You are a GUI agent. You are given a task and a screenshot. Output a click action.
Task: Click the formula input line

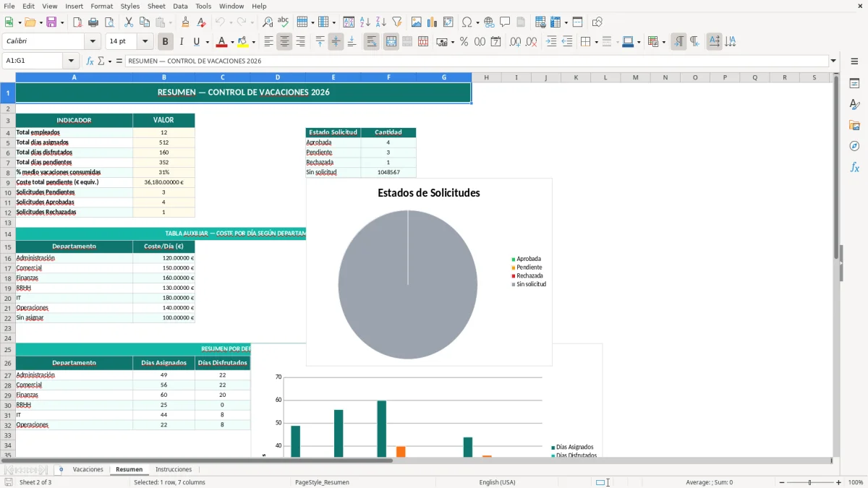click(477, 61)
